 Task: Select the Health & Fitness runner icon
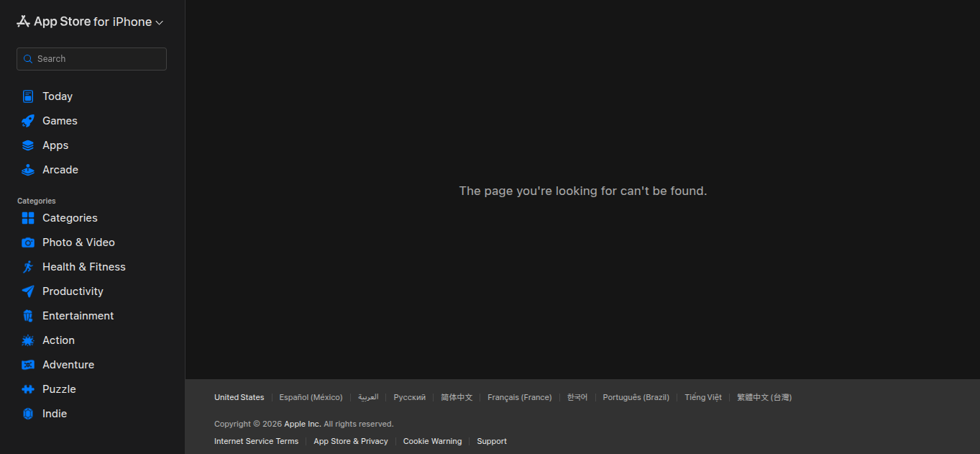click(x=28, y=267)
